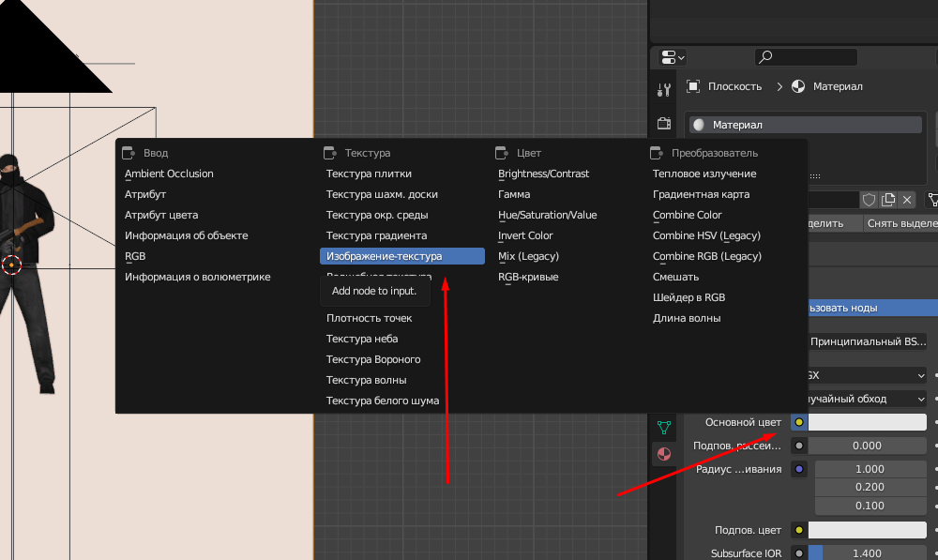Expand the Случайный обход method dropdown
This screenshot has height=560, width=938.
point(867,399)
